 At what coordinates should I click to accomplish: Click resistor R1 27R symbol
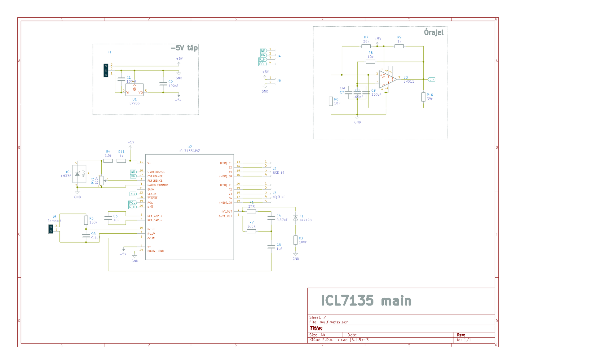[x=251, y=211]
